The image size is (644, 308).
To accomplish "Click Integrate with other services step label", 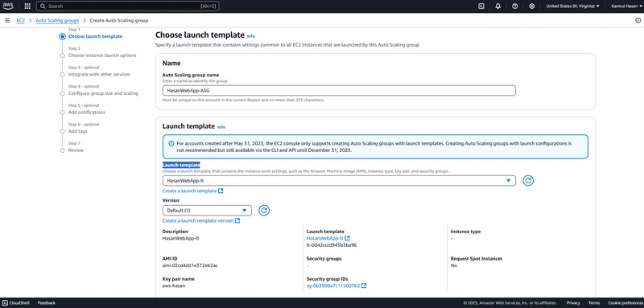I will pyautogui.click(x=99, y=75).
